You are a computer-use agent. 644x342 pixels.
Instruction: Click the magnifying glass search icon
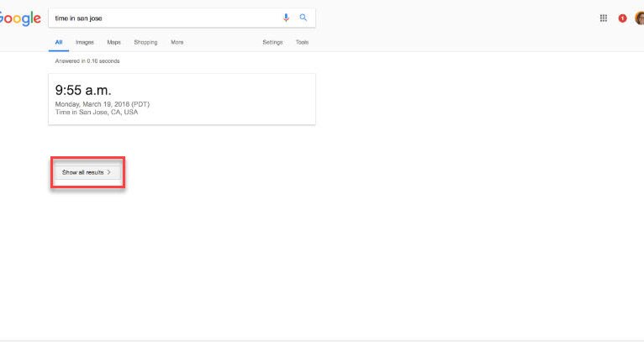(304, 18)
